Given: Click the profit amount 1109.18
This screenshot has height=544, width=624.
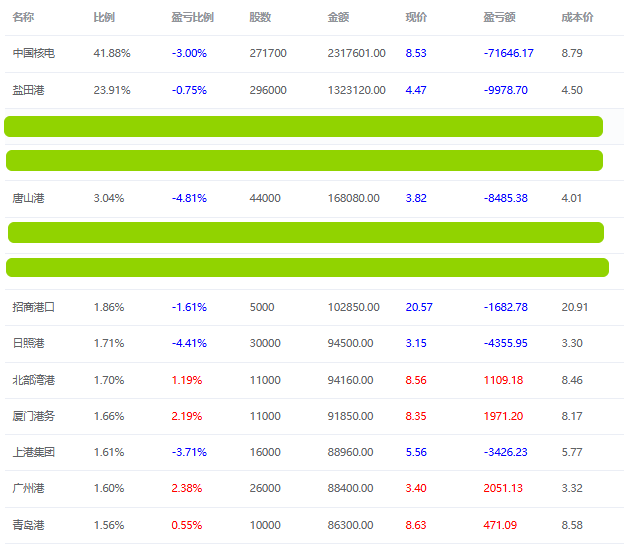Looking at the screenshot, I should pos(503,380).
